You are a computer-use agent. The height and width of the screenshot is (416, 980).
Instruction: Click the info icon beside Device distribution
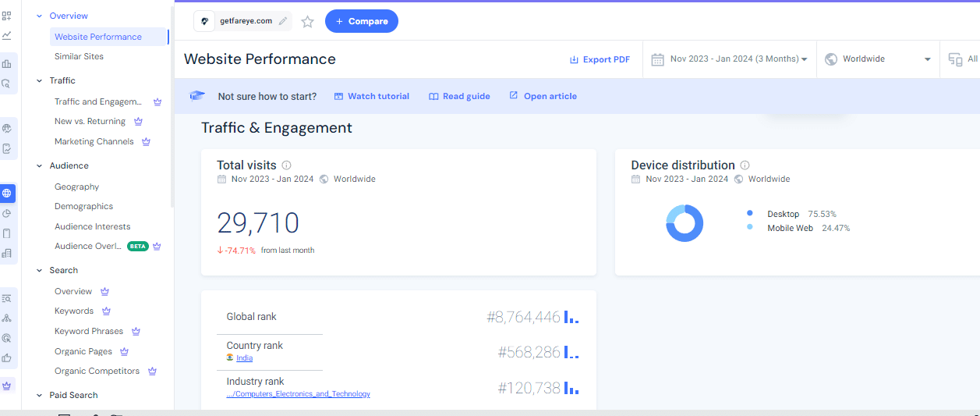pyautogui.click(x=745, y=165)
